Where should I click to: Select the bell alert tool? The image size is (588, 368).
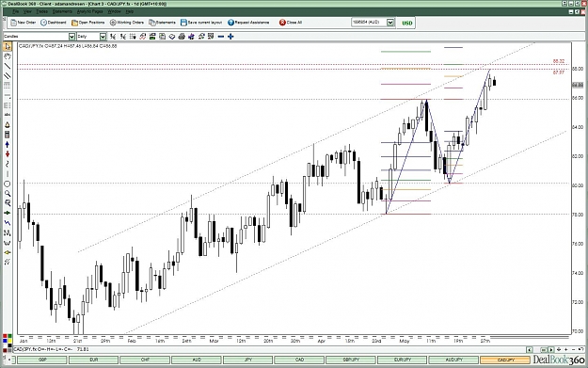(8, 125)
